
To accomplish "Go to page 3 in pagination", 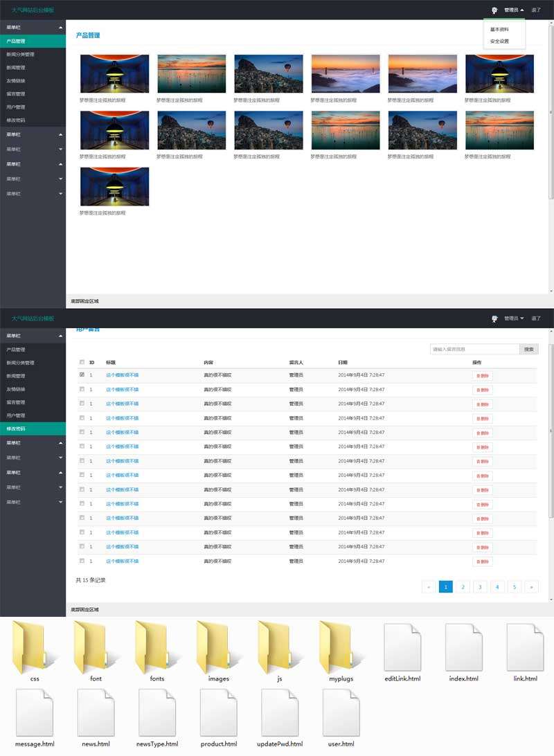I will point(480,587).
